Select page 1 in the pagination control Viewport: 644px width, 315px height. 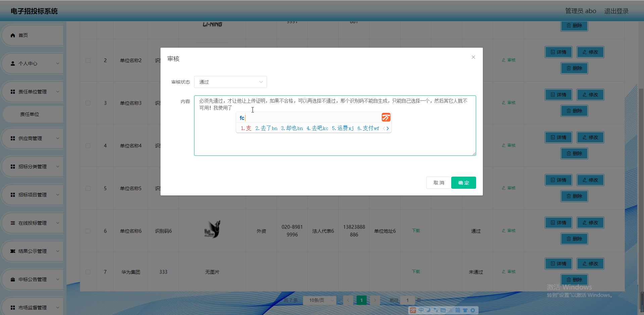coord(361,300)
